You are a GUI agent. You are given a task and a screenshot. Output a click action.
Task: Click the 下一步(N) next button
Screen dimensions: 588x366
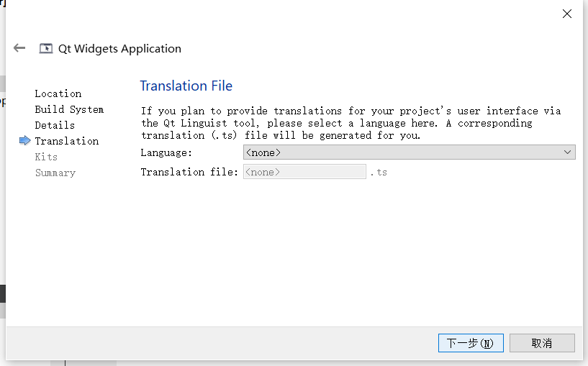471,343
